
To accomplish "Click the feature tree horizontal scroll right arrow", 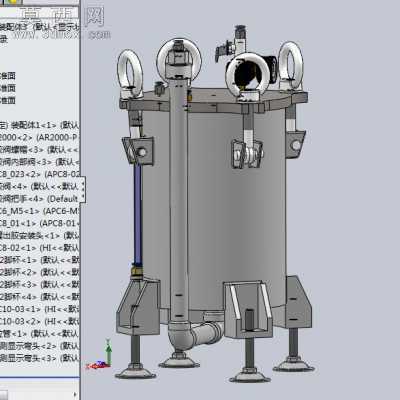I will [75, 395].
